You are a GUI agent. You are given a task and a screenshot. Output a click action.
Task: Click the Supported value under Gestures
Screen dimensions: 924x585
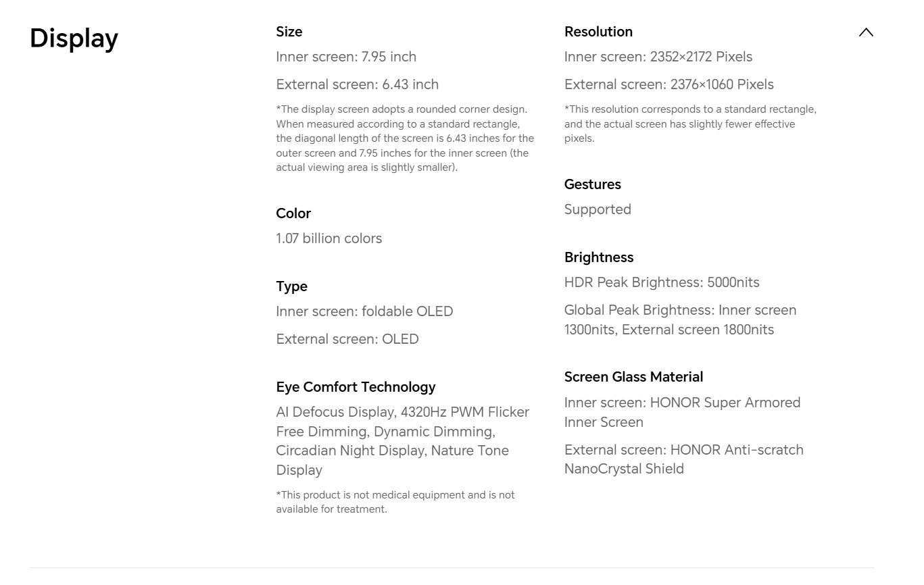(x=598, y=209)
